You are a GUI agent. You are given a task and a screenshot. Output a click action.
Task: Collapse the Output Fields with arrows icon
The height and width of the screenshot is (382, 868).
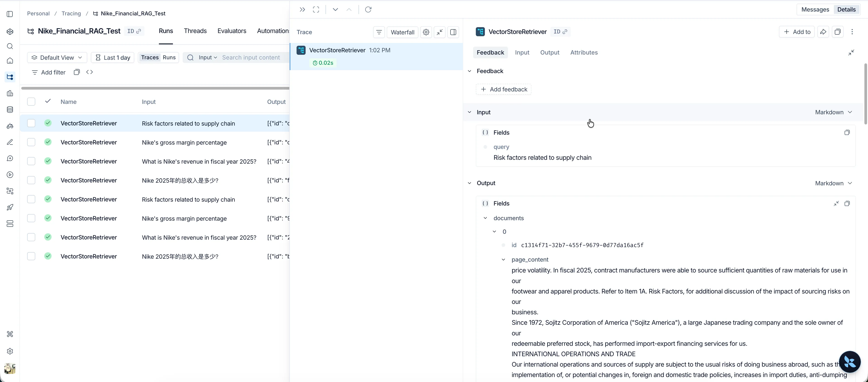point(836,203)
